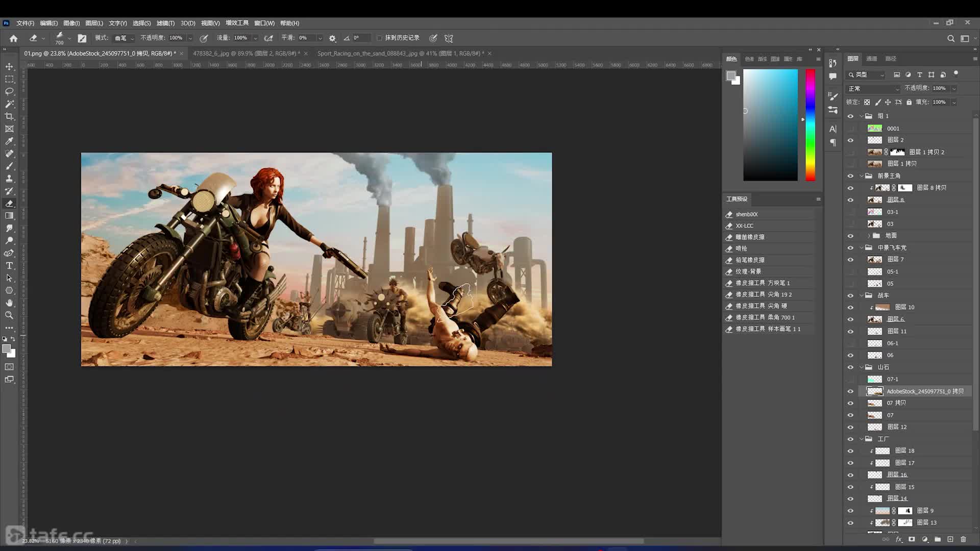The height and width of the screenshot is (551, 980).
Task: Click the foreground color swatch in toolbar
Action: tap(7, 349)
